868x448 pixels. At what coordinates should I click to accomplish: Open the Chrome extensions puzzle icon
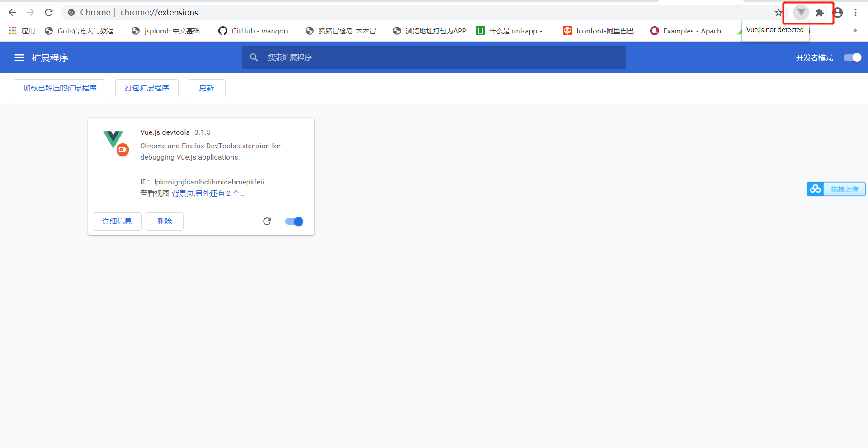point(820,12)
